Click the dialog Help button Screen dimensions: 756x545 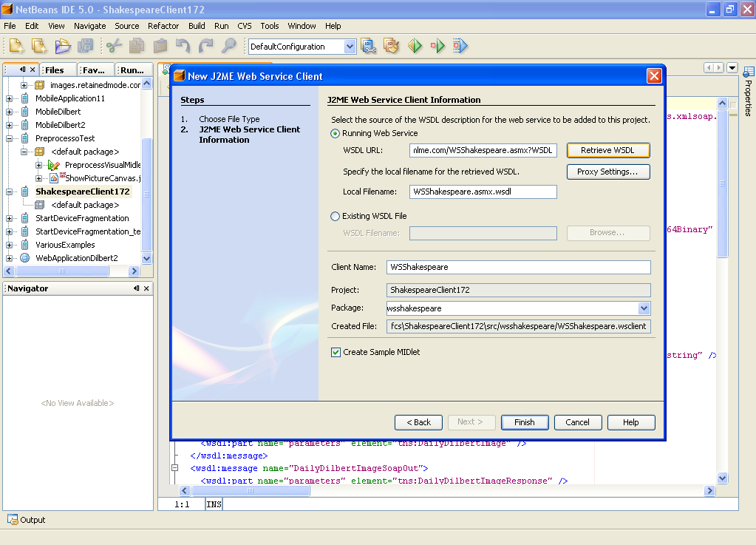630,422
